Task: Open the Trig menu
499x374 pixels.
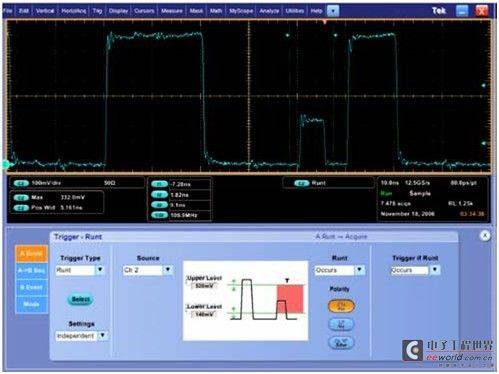Action: click(97, 11)
